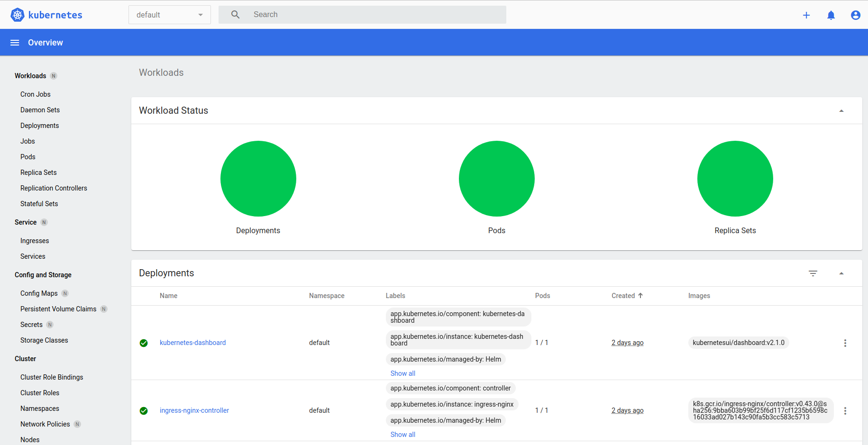868x445 pixels.
Task: Click the green Deployments status circle
Action: click(258, 179)
